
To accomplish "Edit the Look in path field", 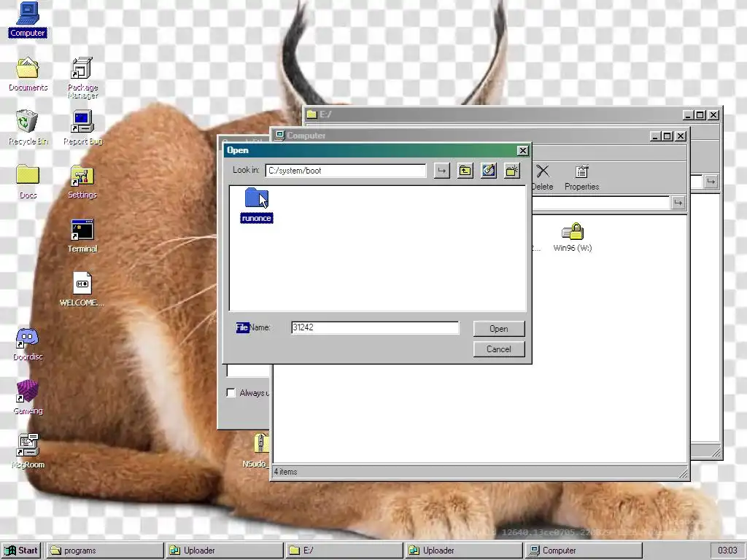I will pyautogui.click(x=345, y=171).
